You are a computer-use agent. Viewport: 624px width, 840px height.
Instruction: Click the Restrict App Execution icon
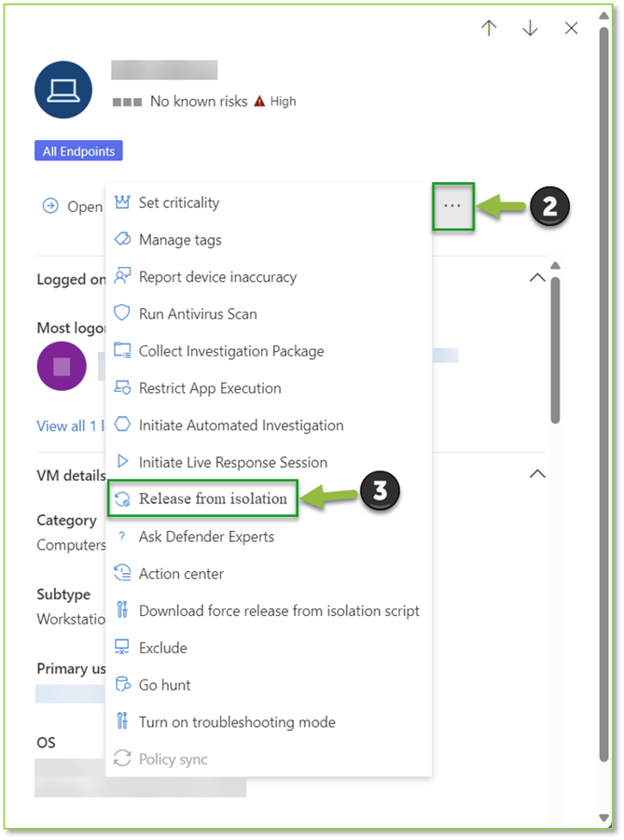[x=121, y=388]
